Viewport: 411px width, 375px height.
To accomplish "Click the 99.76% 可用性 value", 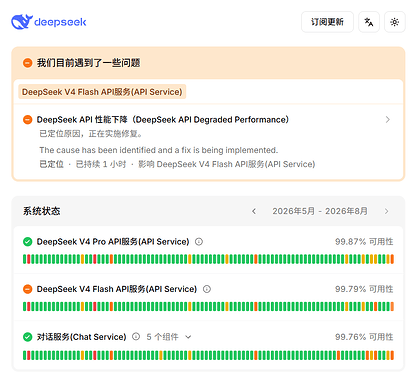I will point(364,337).
